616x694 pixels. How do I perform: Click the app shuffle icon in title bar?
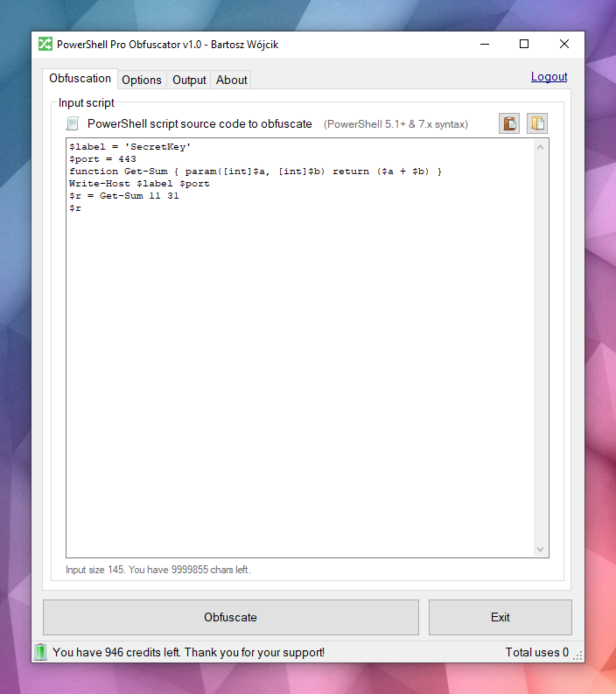(45, 45)
